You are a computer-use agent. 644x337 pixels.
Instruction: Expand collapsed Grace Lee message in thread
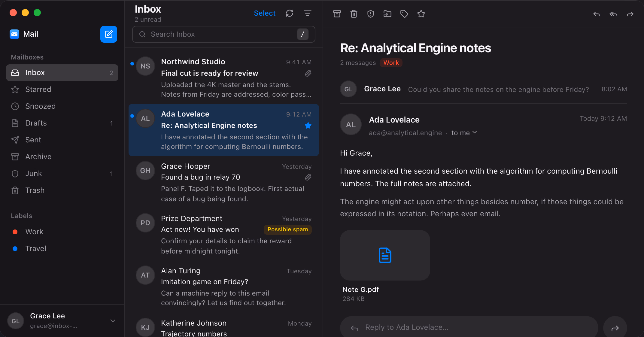tap(483, 89)
